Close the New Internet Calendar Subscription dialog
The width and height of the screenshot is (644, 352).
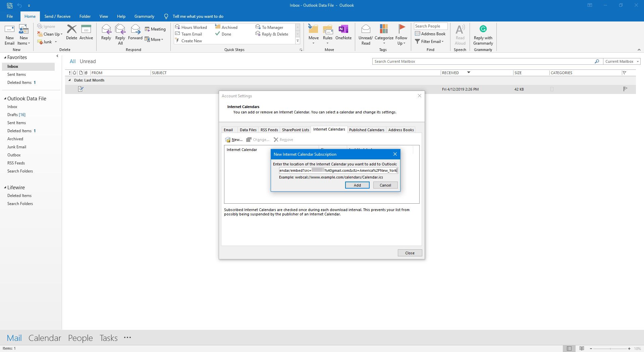[395, 154]
